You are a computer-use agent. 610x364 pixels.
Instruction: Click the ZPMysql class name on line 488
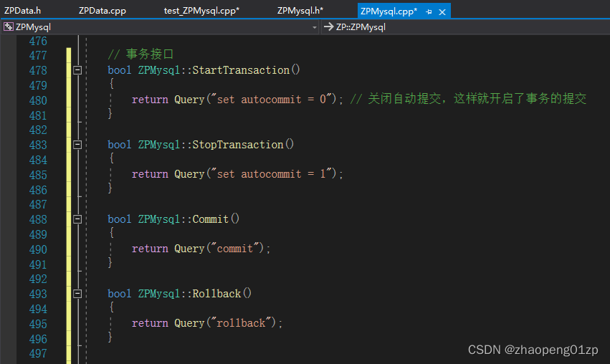click(159, 219)
